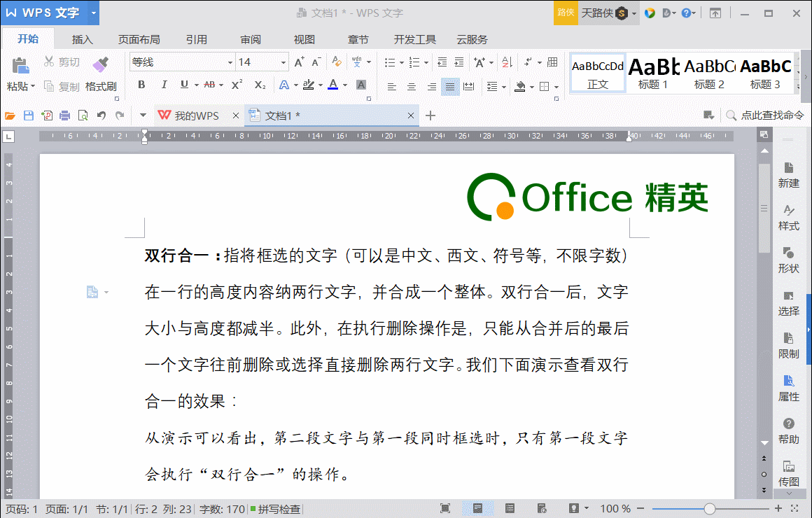Screen dimensions: 812x518
Task: Apply superscript formatting X²
Action: pos(237,85)
